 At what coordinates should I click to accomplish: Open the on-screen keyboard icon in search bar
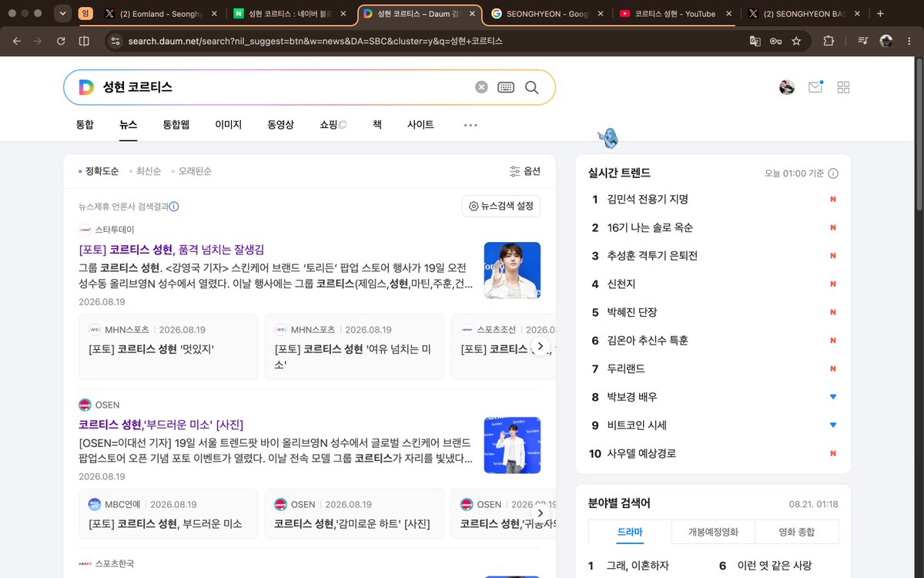pos(506,87)
